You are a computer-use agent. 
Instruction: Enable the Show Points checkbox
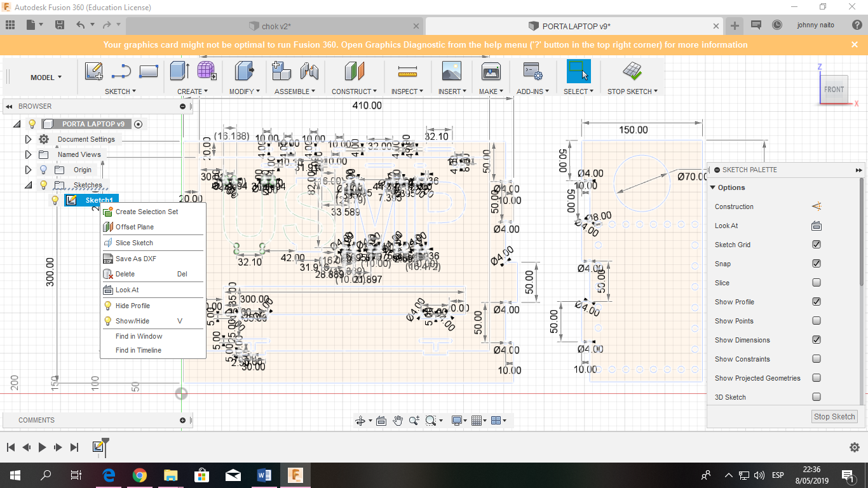pos(817,321)
